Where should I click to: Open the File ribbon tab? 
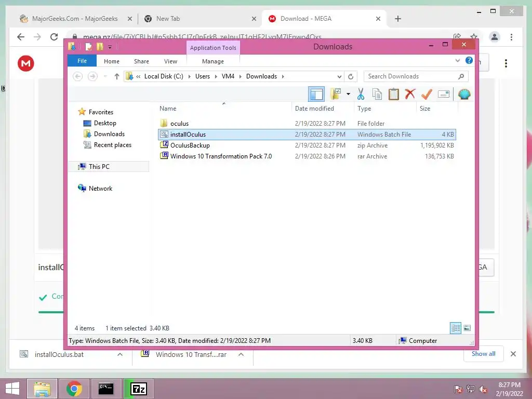point(82,61)
